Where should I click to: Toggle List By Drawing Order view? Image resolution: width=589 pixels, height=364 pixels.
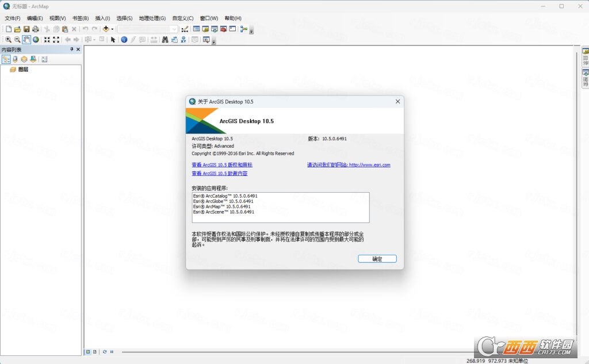tap(6, 59)
